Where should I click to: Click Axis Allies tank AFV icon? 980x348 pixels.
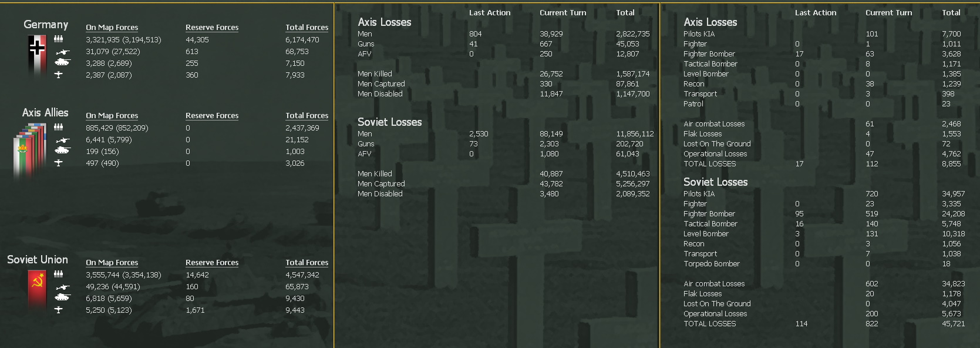point(62,150)
